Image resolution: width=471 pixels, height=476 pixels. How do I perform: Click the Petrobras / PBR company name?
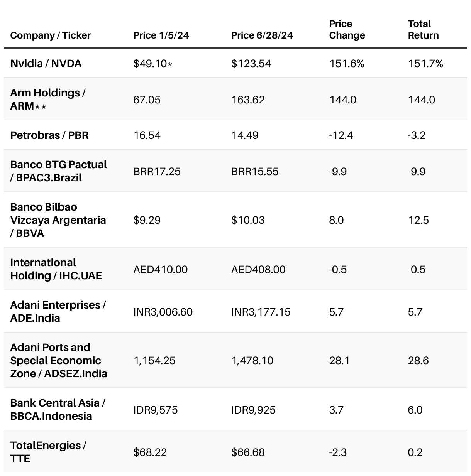(x=49, y=135)
